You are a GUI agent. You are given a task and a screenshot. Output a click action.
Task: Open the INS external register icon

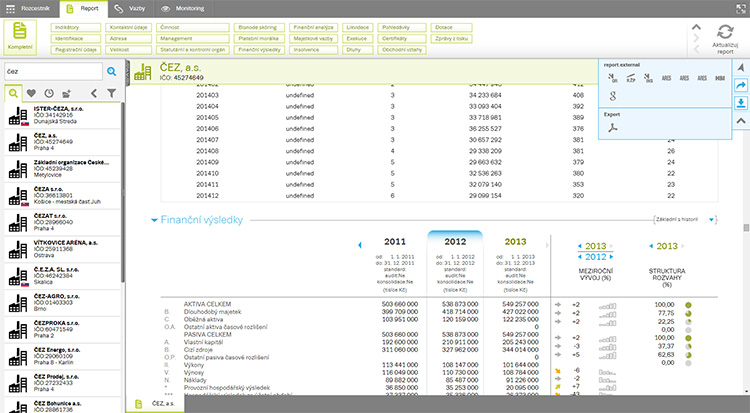tap(648, 78)
